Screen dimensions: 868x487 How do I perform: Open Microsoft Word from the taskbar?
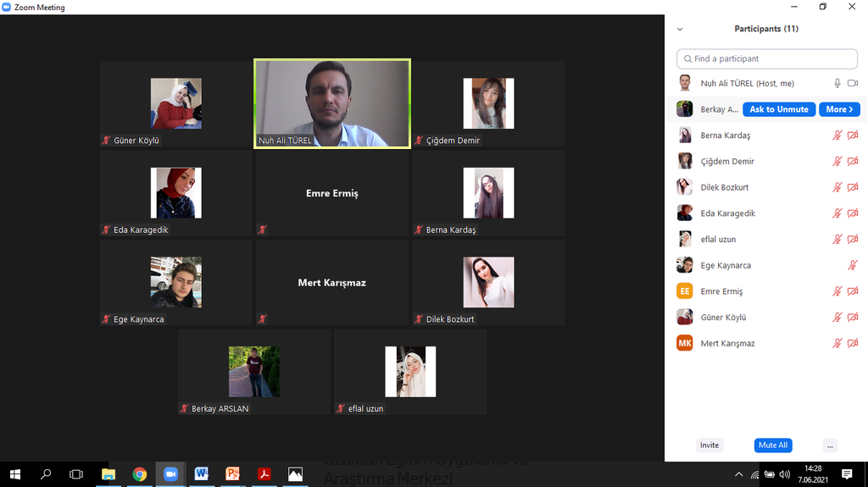coord(202,474)
